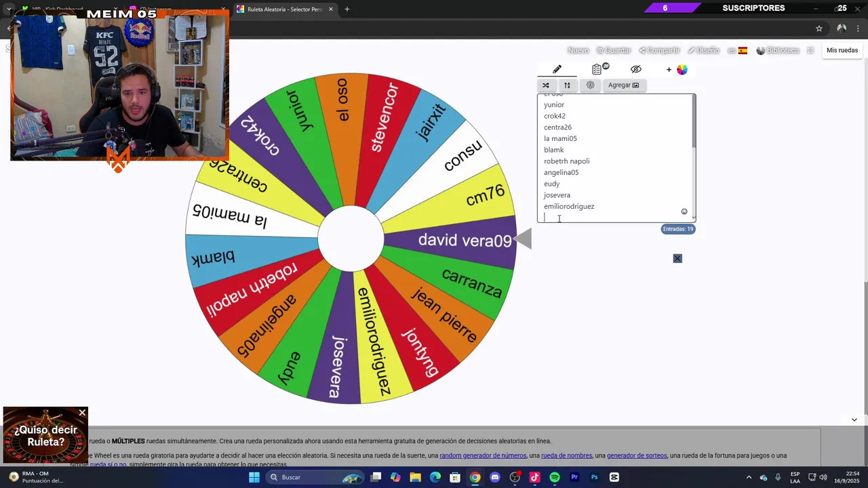The image size is (868, 488).
Task: Open the RMA - OM score widget
Action: (x=37, y=477)
